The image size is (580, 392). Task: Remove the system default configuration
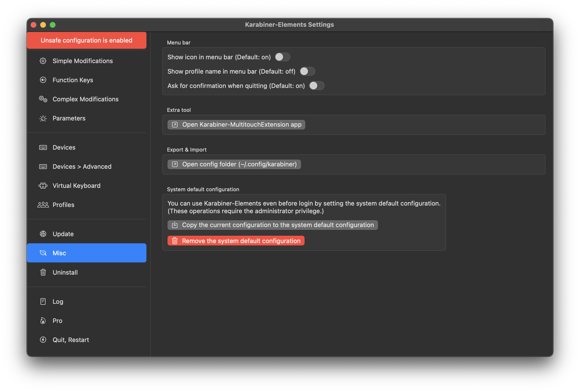pyautogui.click(x=236, y=241)
